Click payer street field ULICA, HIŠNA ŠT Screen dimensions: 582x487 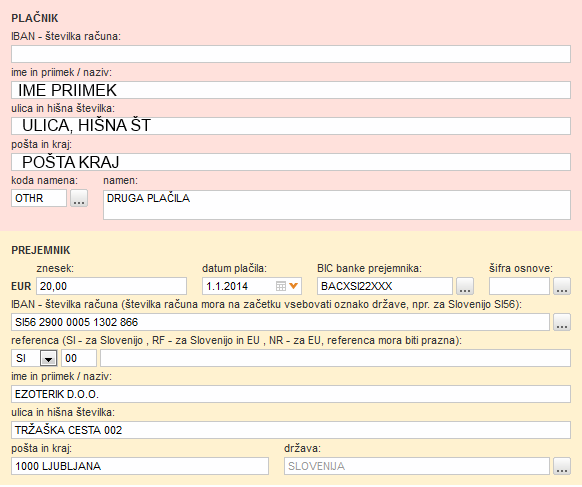click(x=291, y=126)
